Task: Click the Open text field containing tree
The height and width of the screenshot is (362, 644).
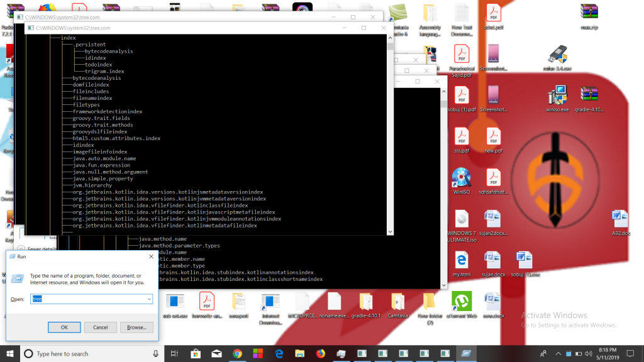Action: (88, 299)
